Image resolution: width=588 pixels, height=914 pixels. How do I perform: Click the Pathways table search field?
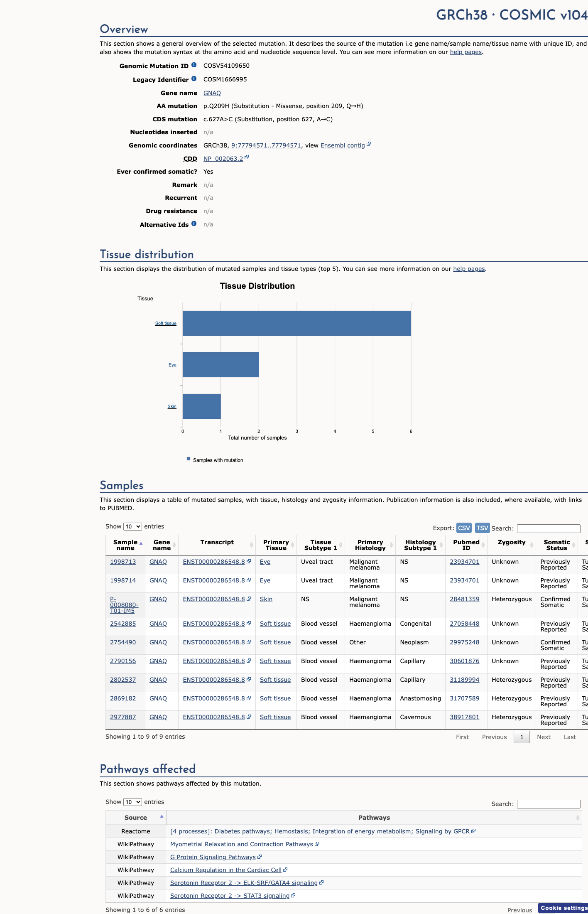pos(549,804)
